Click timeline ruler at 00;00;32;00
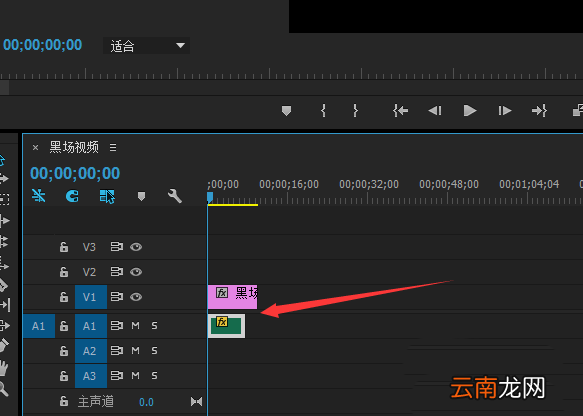The width and height of the screenshot is (583, 416). [369, 184]
